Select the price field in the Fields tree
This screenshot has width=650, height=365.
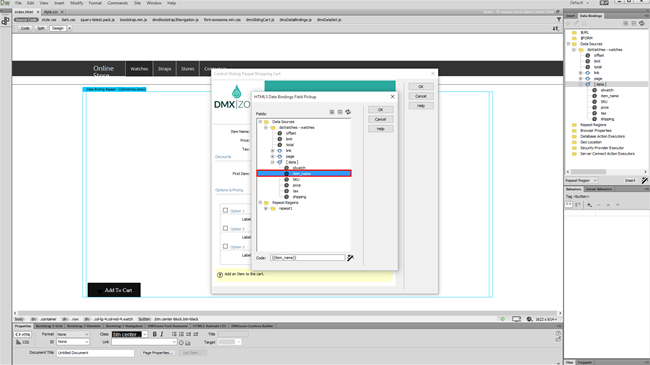pos(296,185)
